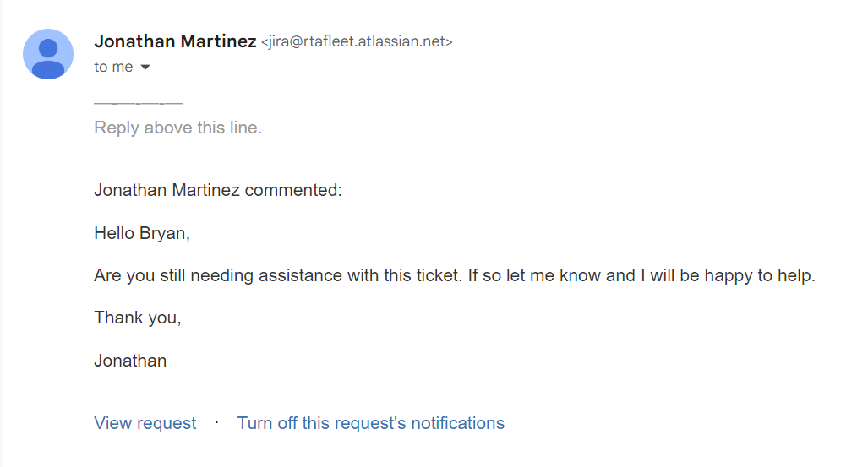This screenshot has width=868, height=467.
Task: Click the "to me" recipient text
Action: pyautogui.click(x=113, y=68)
